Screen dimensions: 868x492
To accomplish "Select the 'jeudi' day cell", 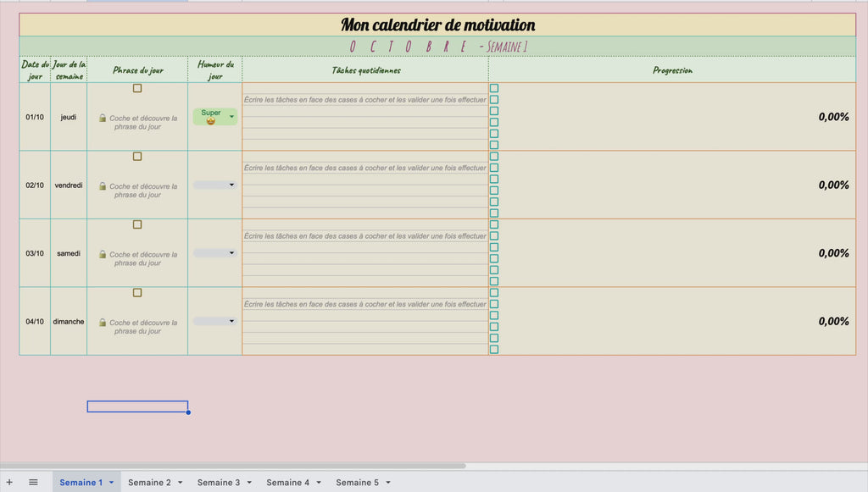I will click(x=69, y=117).
